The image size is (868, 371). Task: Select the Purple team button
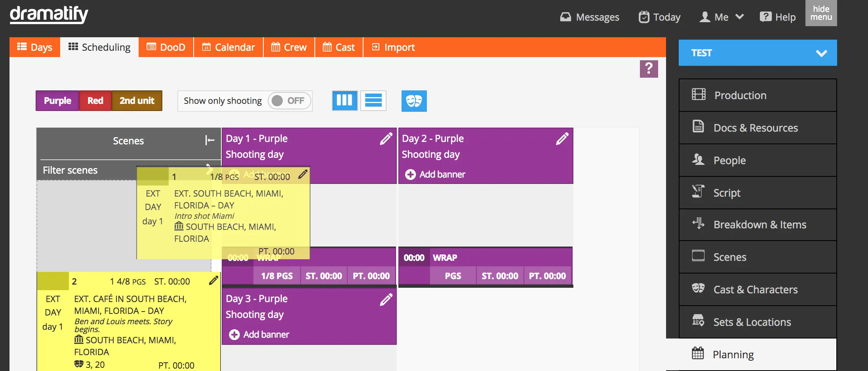point(57,101)
